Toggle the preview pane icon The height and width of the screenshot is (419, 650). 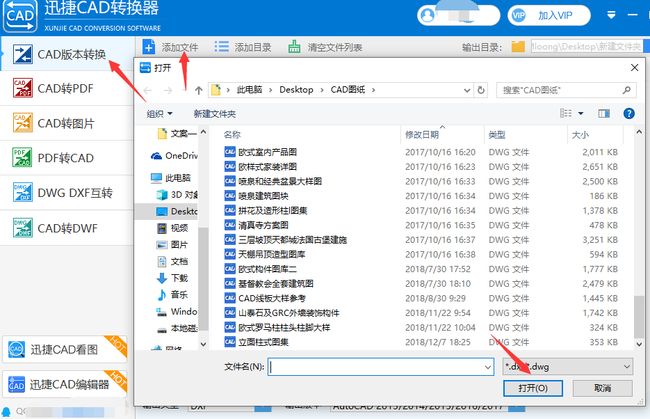pos(604,113)
